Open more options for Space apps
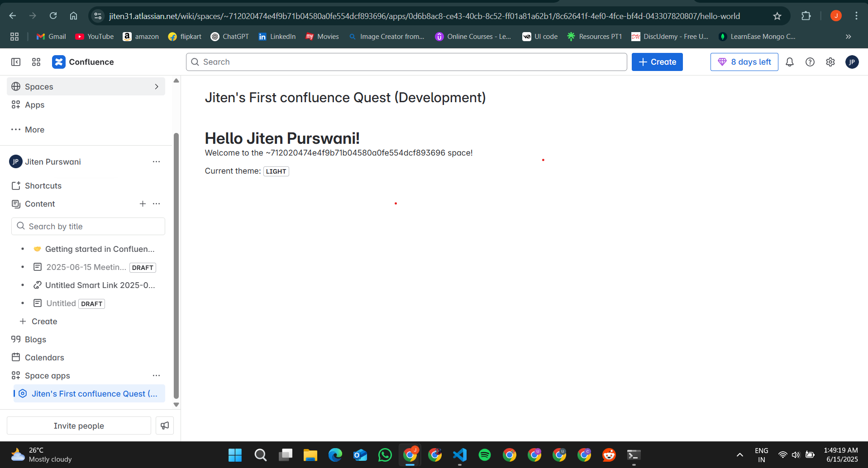The height and width of the screenshot is (468, 868). tap(157, 375)
